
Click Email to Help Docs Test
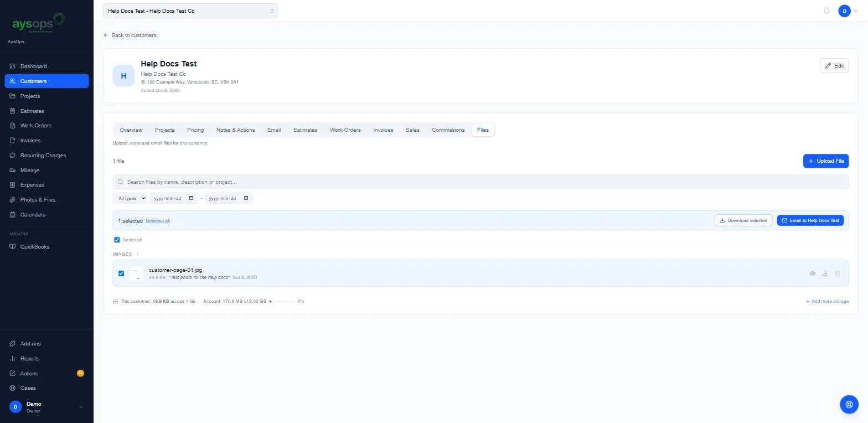(x=810, y=220)
